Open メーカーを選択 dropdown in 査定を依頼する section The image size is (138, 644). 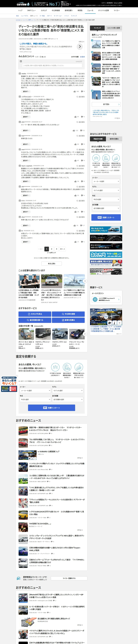click(35, 390)
